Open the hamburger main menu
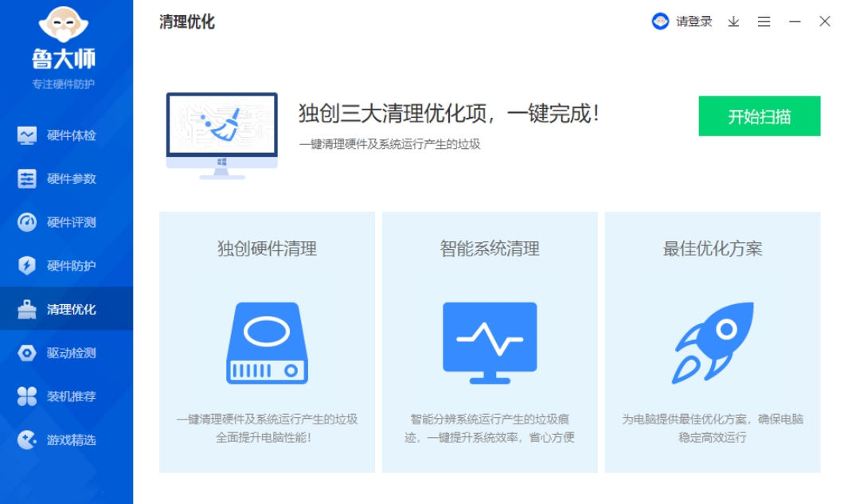The image size is (844, 504). pyautogui.click(x=764, y=21)
